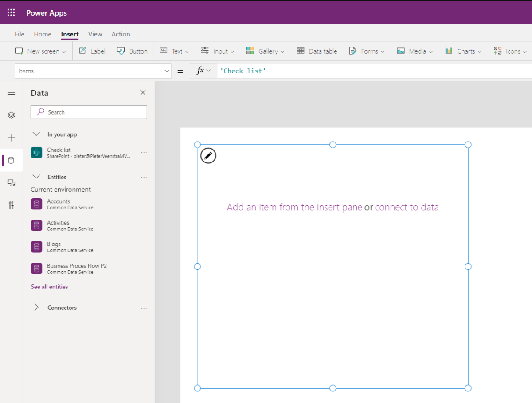Open the Insert pane using the plus icon
532x403 pixels.
[12, 138]
